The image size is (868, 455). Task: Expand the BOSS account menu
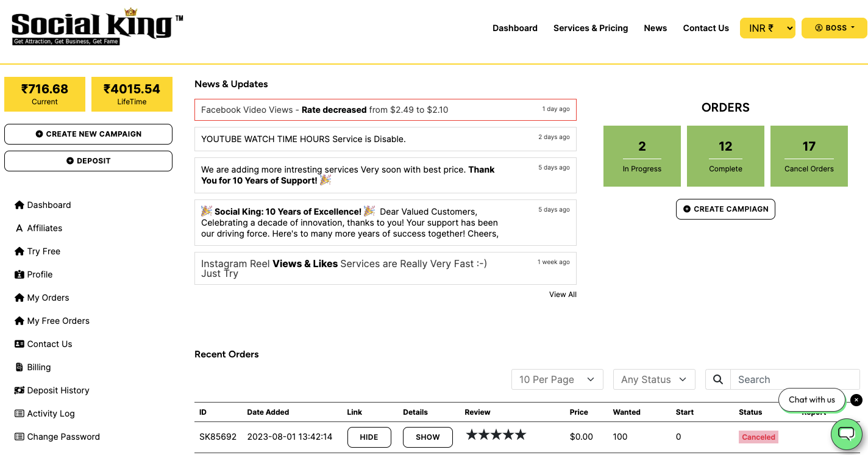pos(834,28)
